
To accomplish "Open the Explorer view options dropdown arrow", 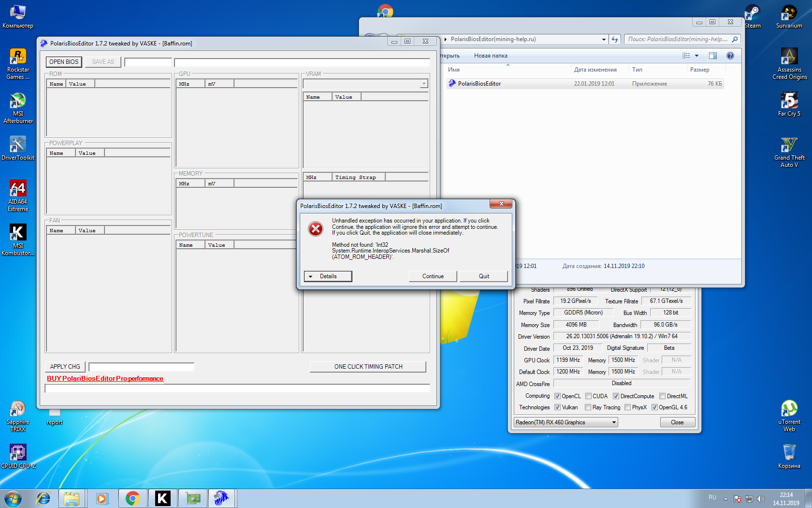I will (x=696, y=56).
